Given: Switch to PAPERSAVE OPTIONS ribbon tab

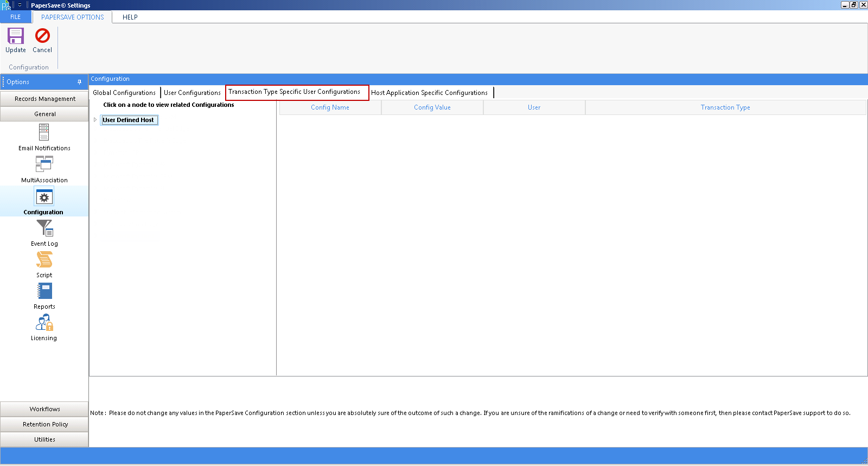Looking at the screenshot, I should click(72, 17).
